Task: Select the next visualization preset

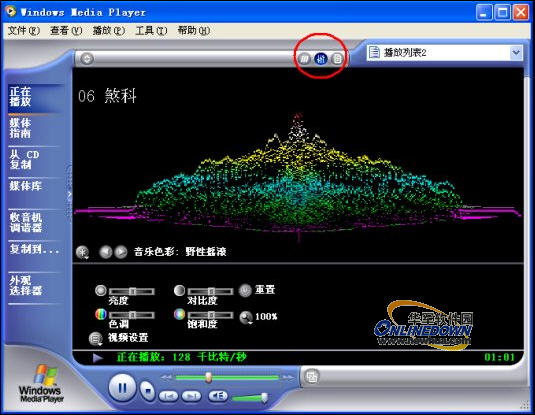Action: (120, 252)
